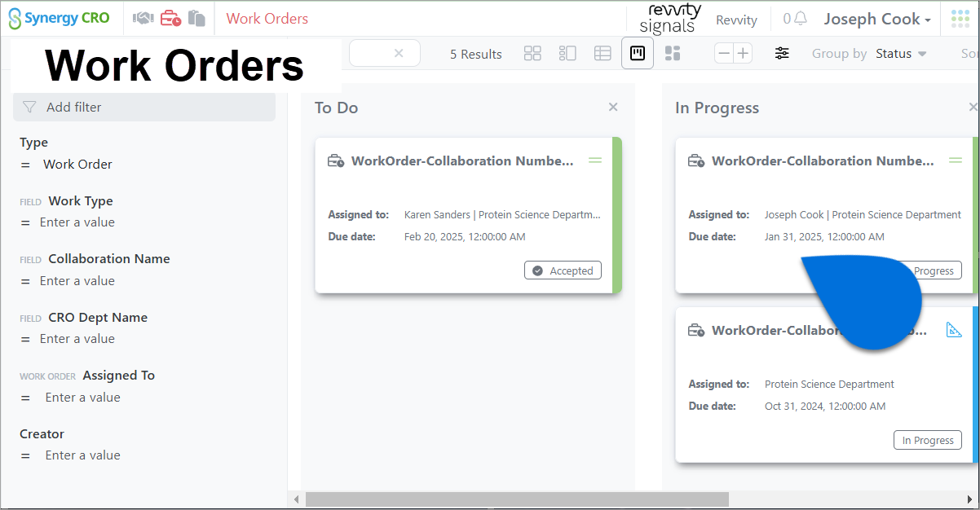The image size is (980, 510).
Task: Click the Collaboration Name value field
Action: click(77, 281)
